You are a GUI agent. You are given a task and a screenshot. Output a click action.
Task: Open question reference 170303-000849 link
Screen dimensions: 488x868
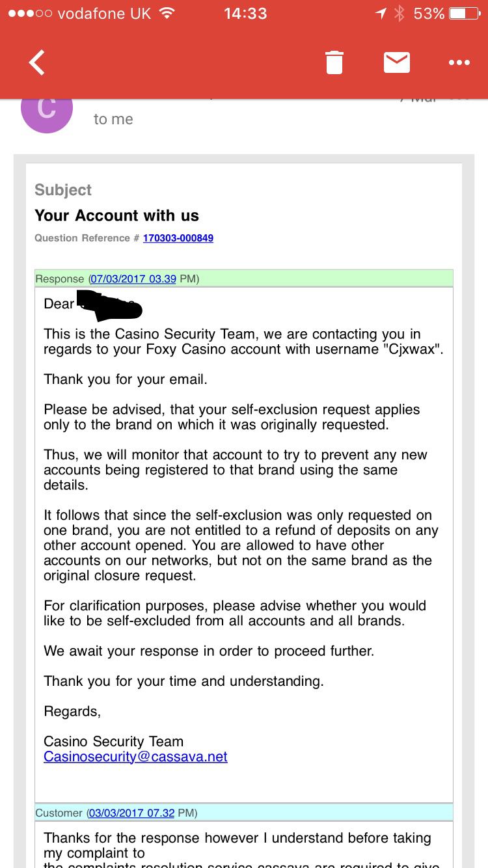point(178,238)
